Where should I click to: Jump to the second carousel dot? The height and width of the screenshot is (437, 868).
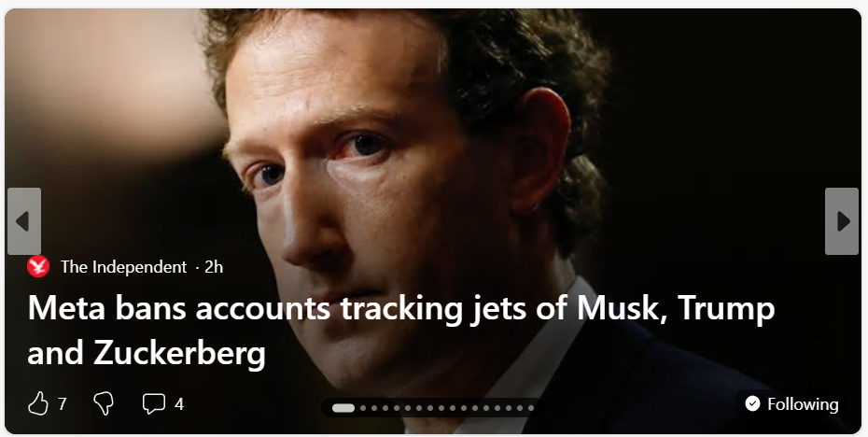[363, 408]
